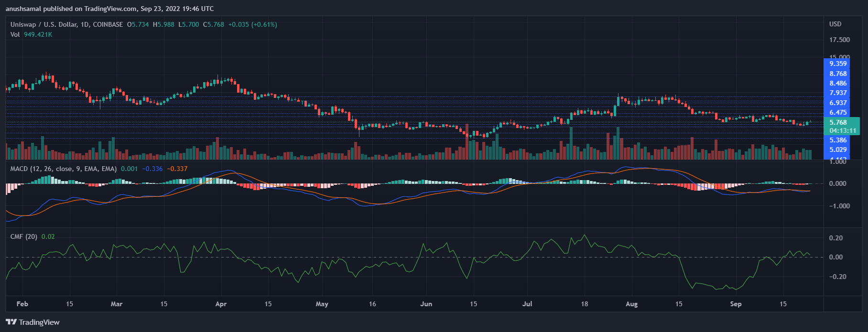
Task: Click the 5.386 blue price level label
Action: tap(838, 140)
